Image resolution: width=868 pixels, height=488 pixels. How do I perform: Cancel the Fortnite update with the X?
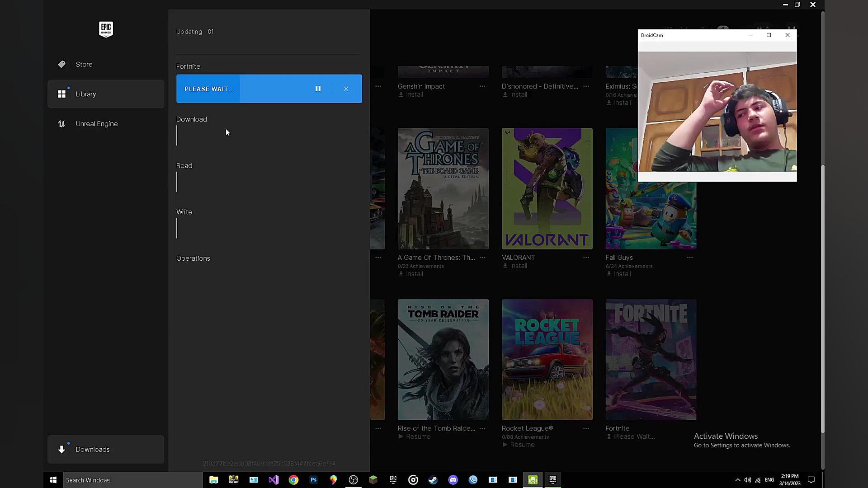coord(346,89)
